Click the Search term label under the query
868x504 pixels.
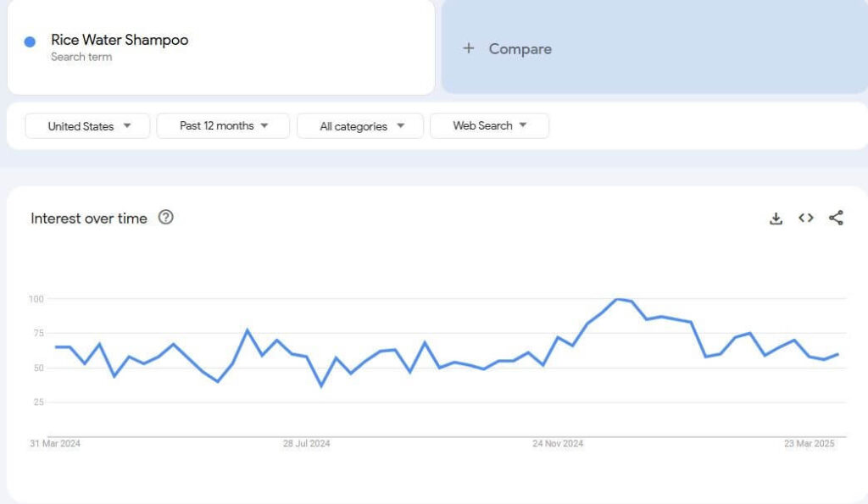(x=81, y=58)
